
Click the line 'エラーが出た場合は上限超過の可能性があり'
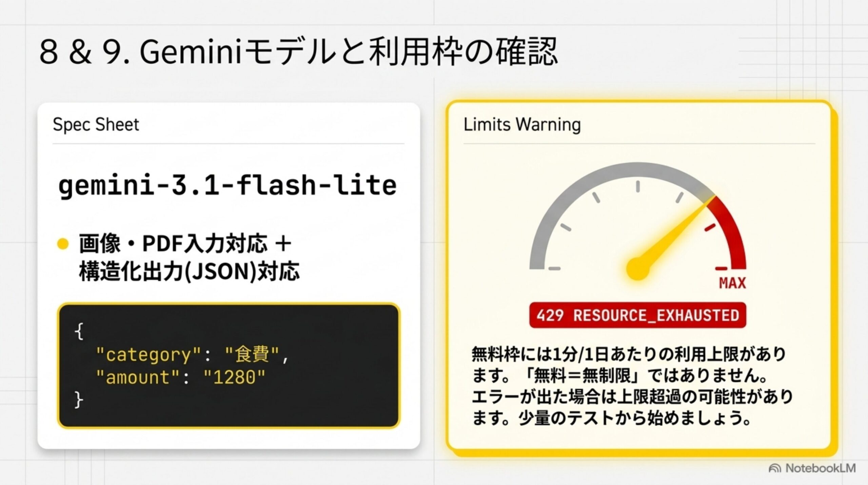coord(632,396)
